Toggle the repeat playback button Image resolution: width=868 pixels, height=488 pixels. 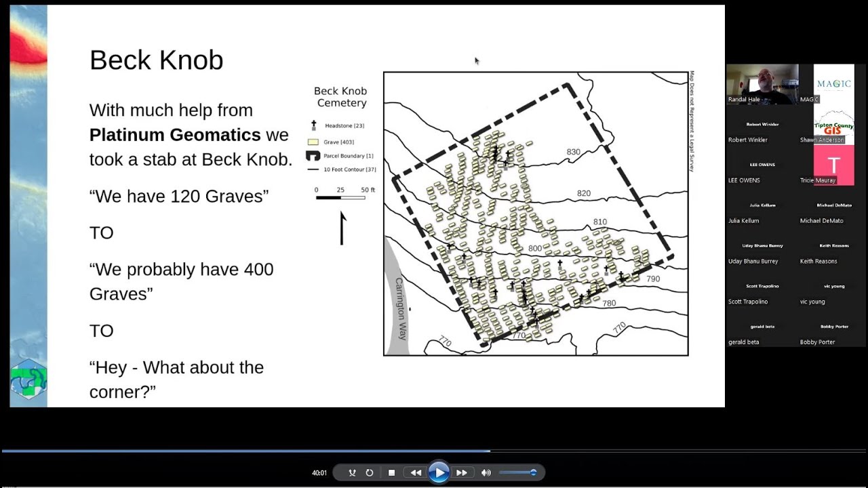[370, 473]
